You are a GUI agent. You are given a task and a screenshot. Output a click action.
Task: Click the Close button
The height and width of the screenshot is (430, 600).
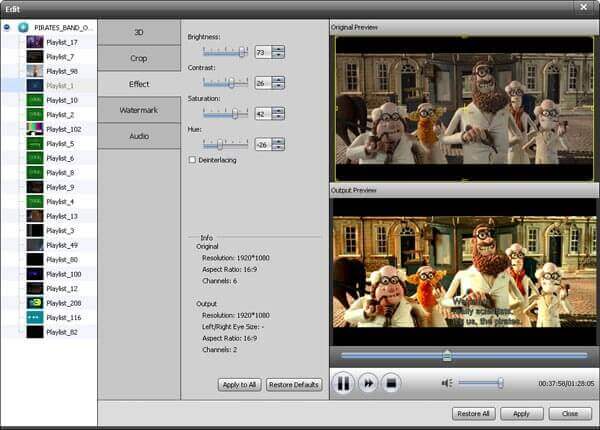point(570,414)
